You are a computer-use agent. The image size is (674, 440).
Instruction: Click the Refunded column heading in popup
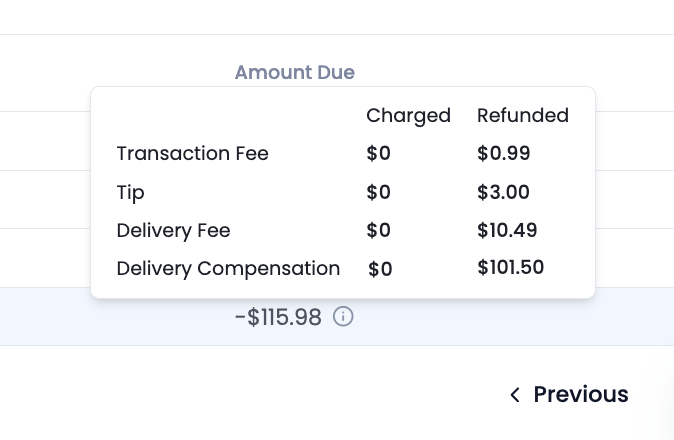[x=523, y=115]
